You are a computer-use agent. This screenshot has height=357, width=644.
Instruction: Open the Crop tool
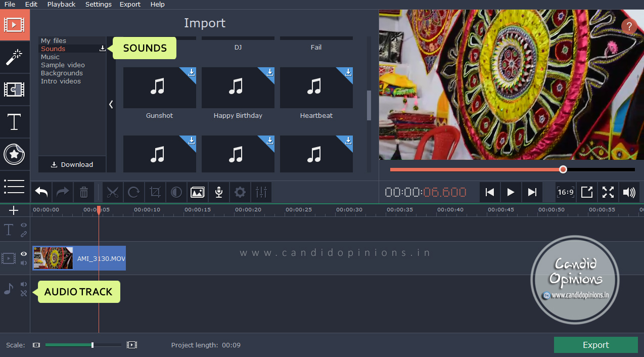[x=155, y=192]
